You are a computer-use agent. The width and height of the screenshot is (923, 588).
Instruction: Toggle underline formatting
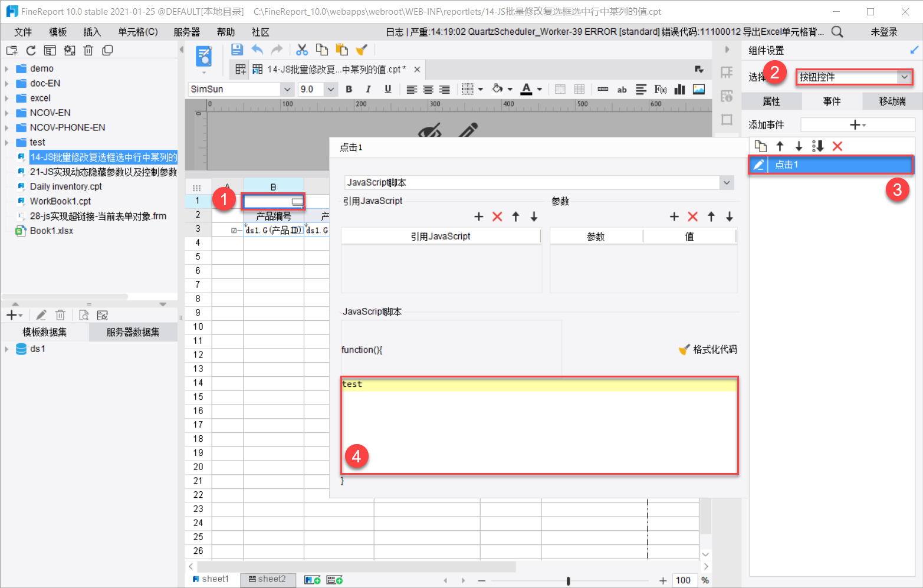[x=388, y=89]
